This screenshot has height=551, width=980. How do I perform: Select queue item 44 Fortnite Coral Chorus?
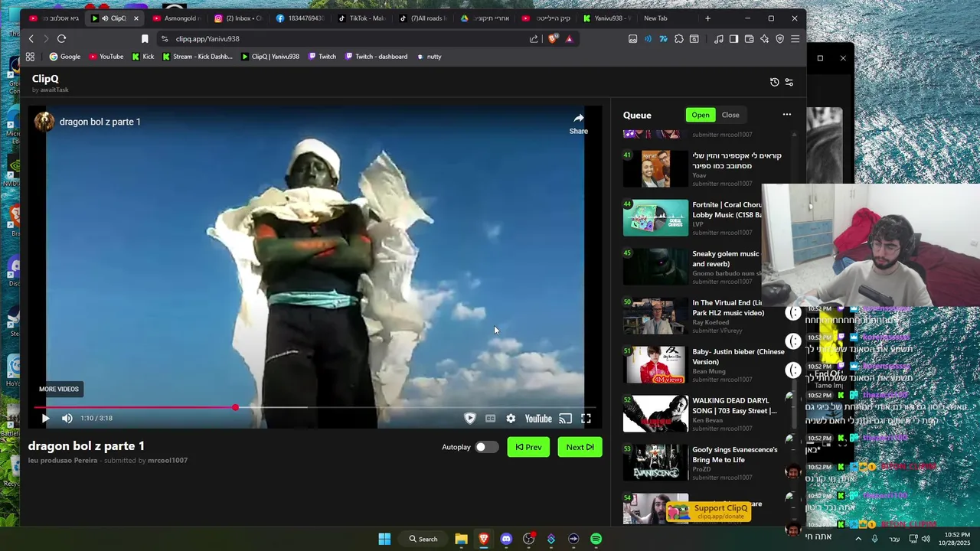[x=703, y=218]
